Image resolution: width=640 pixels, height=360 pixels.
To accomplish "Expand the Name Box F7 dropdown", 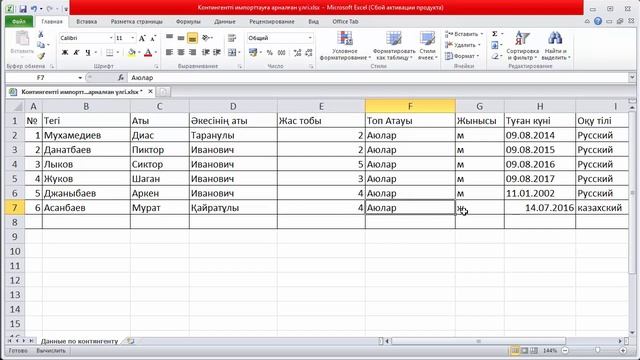I will 80,78.
